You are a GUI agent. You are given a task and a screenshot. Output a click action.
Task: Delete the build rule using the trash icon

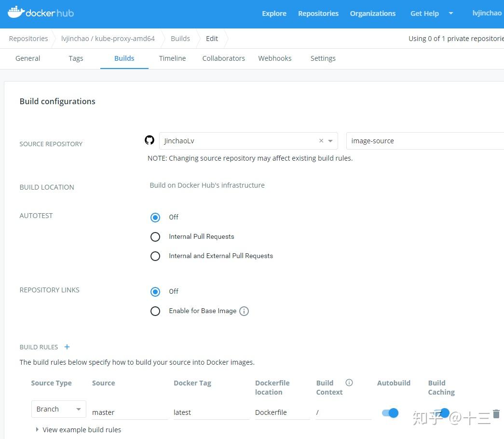pyautogui.click(x=496, y=413)
